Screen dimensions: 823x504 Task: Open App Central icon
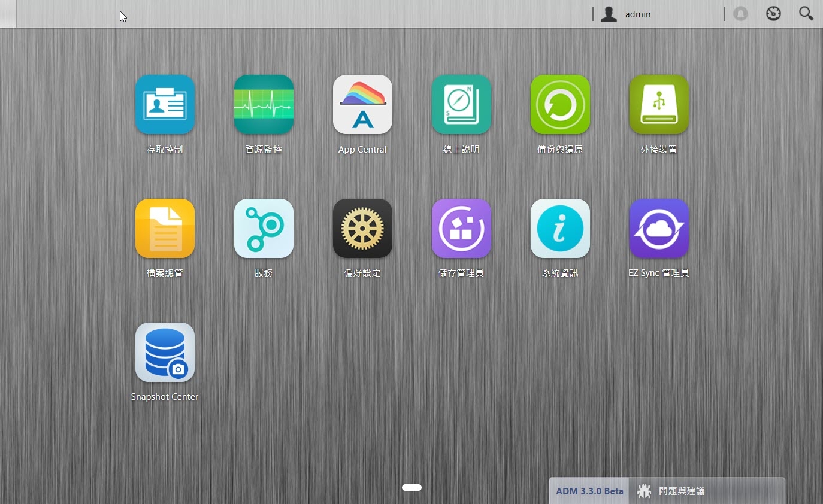point(362,105)
